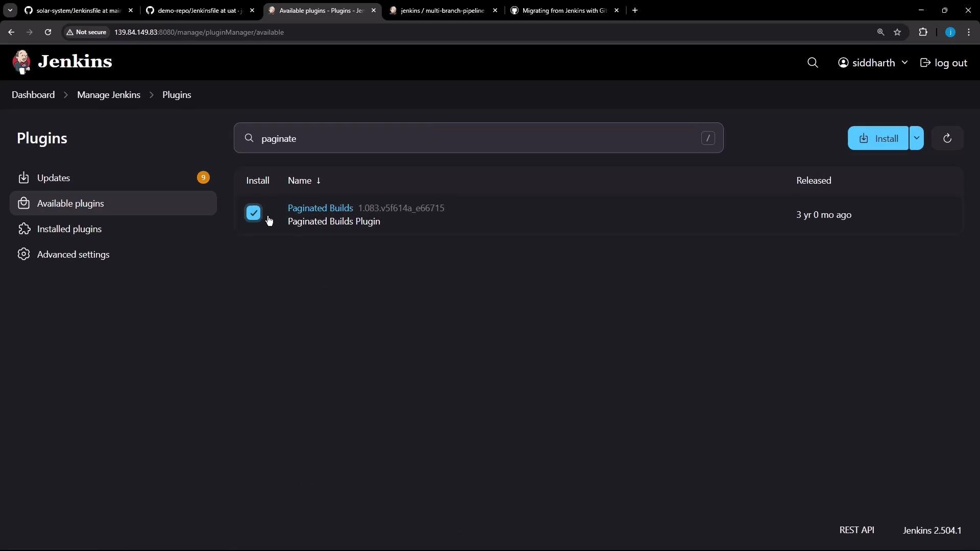Expand the chevron after Manage Jenkins breadcrumb
This screenshot has height=551, width=980.
point(152,95)
